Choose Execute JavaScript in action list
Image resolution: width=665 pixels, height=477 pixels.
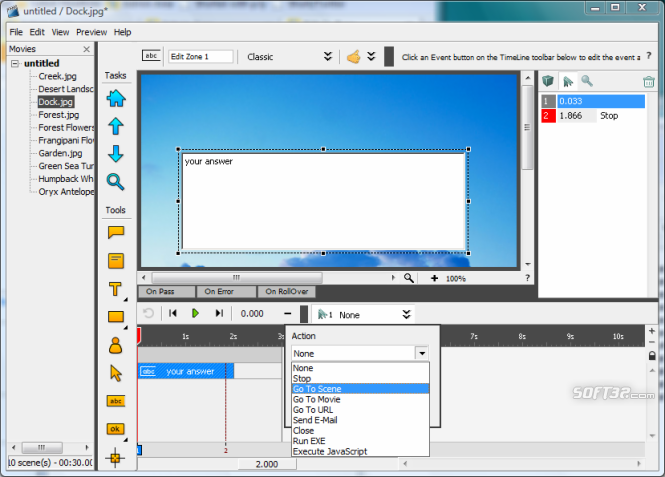360,452
